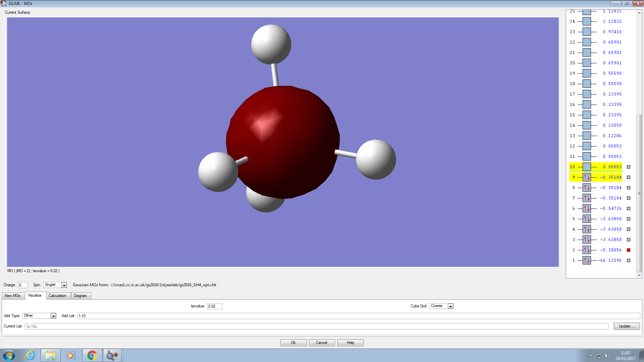
Task: Open the Cube Grid Coarse dropdown
Action: (450, 306)
